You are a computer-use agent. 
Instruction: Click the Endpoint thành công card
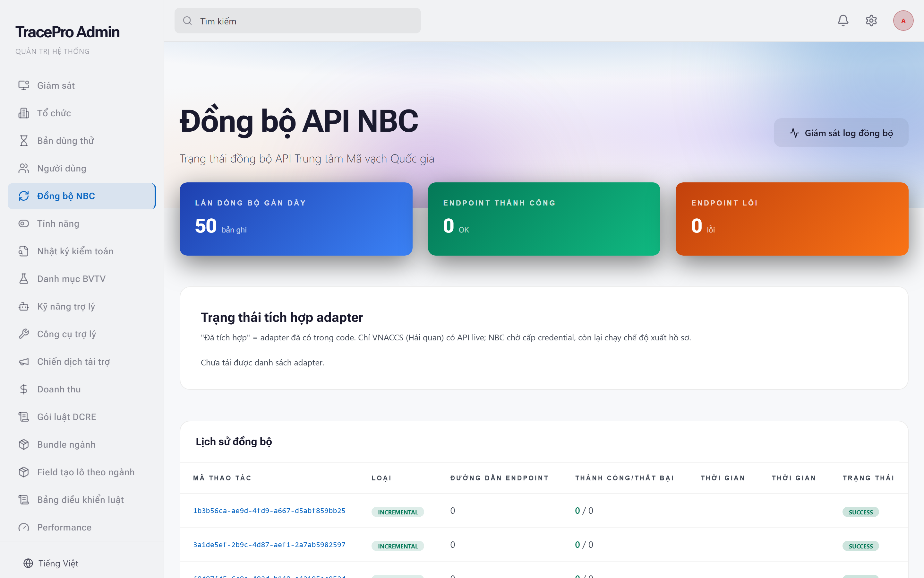544,219
